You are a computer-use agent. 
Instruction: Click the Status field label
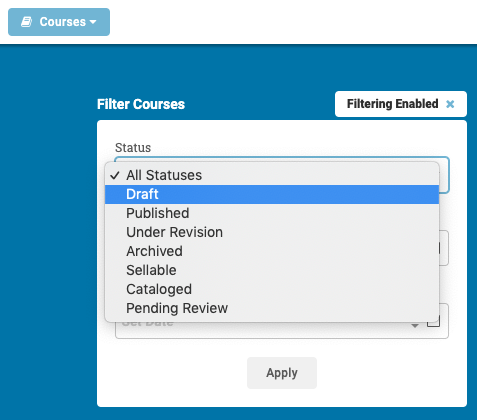[133, 148]
